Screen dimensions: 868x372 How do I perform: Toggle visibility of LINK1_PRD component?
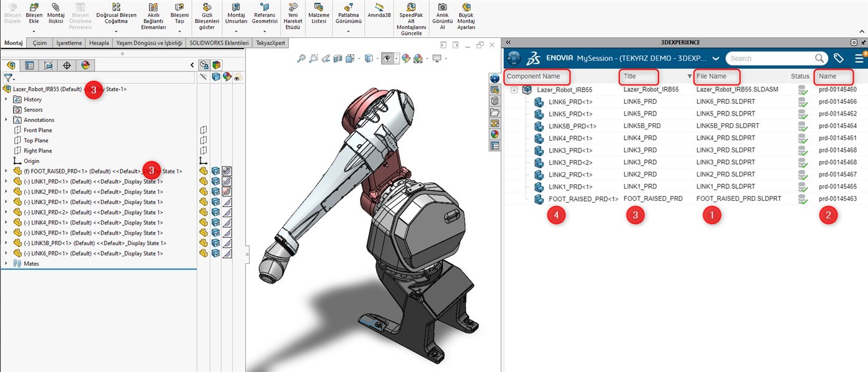pos(203,181)
